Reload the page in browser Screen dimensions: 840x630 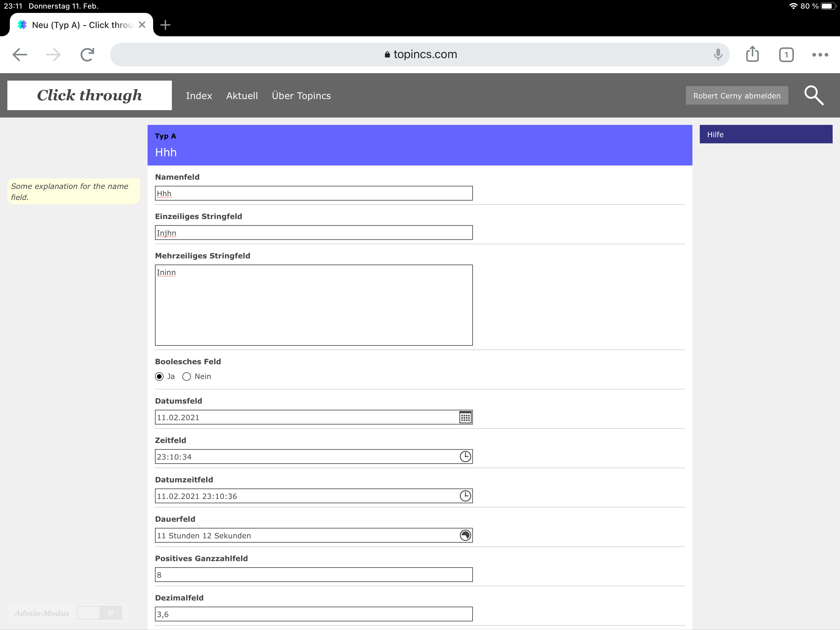[87, 55]
